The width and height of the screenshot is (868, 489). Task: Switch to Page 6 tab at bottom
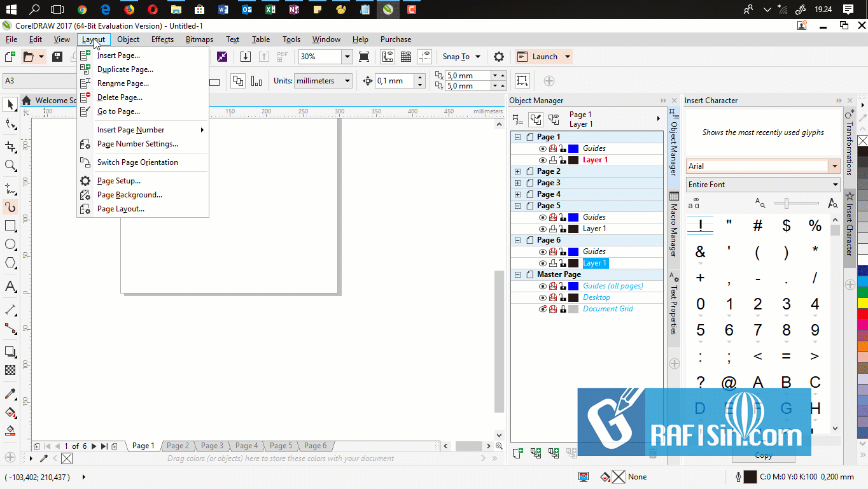315,446
